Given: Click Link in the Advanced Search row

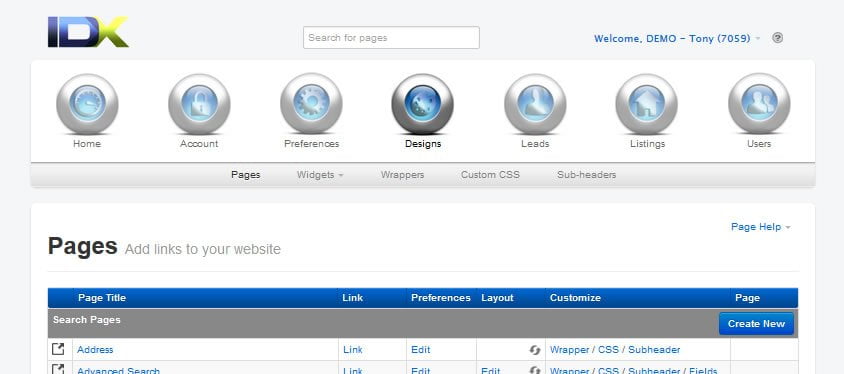Looking at the screenshot, I should [x=353, y=370].
